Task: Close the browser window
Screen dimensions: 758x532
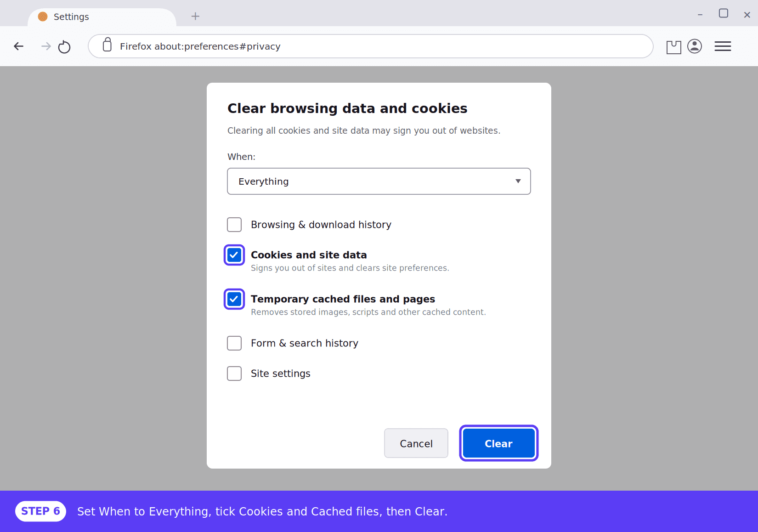Action: [747, 15]
